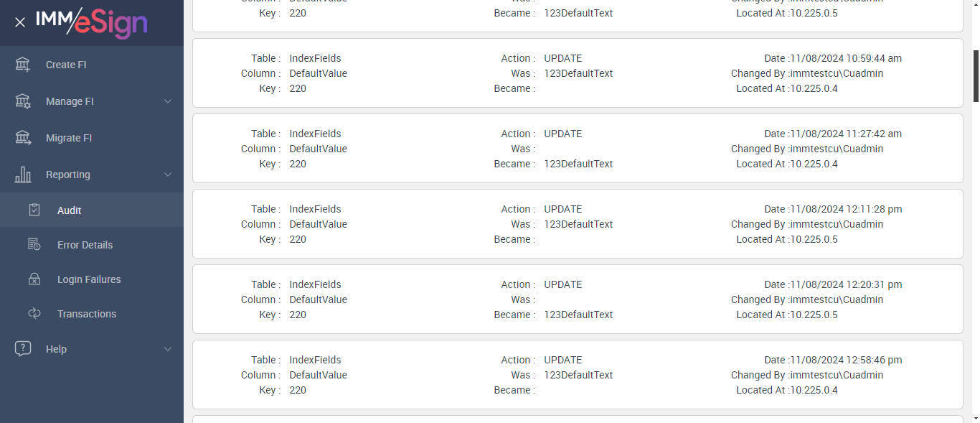Screen dimensions: 980x423
Task: Select the 10:59:44 am audit record card
Action: tap(578, 73)
